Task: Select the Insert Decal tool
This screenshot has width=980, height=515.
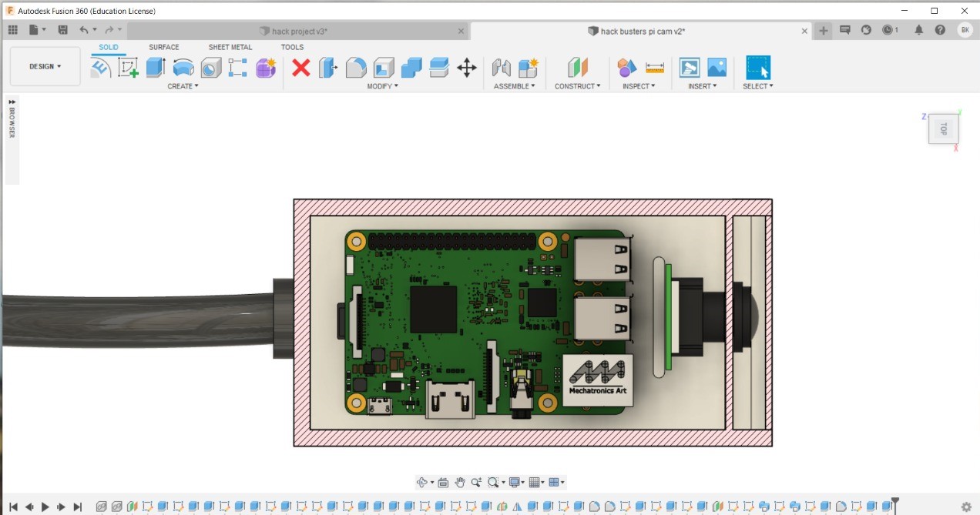Action: click(690, 68)
